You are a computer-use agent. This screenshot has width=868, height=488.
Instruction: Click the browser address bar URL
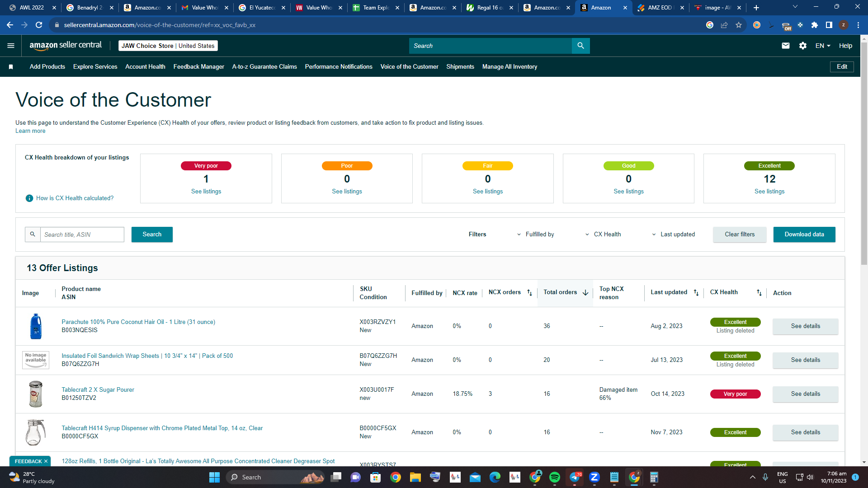tap(160, 25)
